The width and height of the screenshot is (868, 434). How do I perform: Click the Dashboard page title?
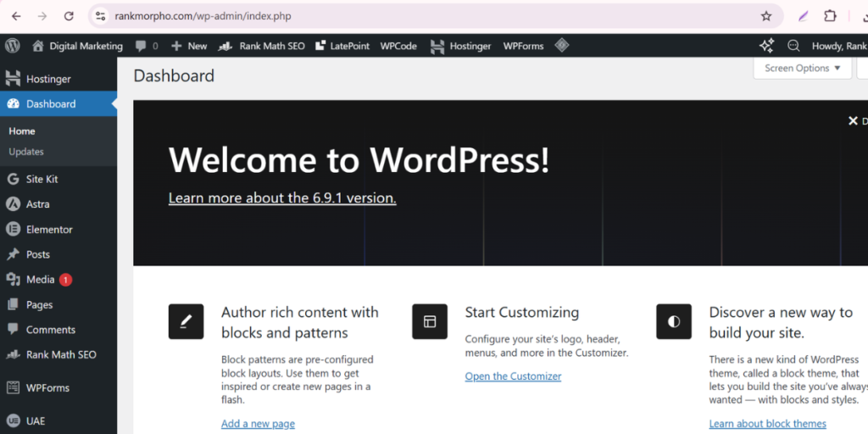click(x=174, y=75)
